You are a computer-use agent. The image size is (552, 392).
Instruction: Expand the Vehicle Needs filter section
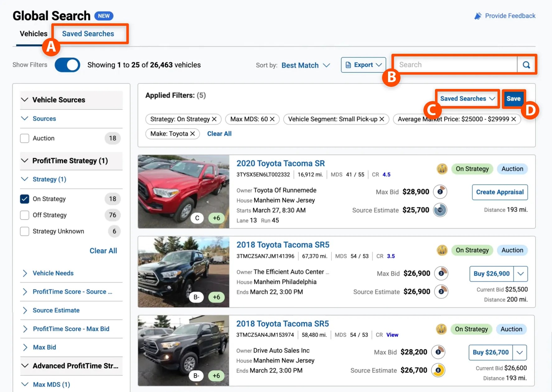click(53, 273)
